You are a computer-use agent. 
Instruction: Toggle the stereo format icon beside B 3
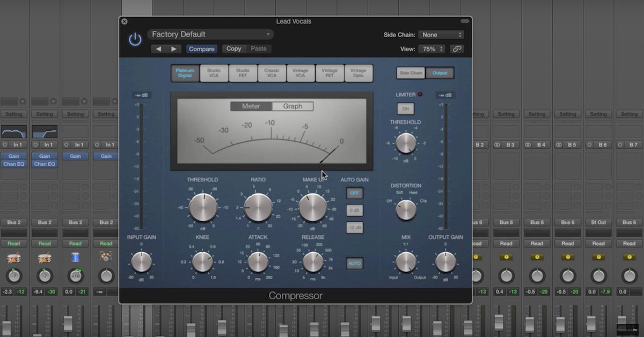point(497,145)
